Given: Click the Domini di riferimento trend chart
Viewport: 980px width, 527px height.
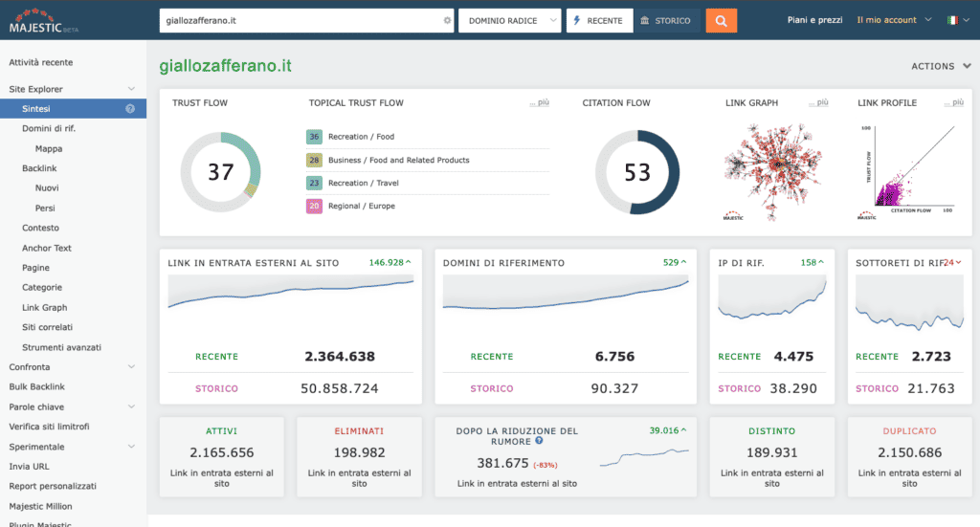Looking at the screenshot, I should (566, 293).
